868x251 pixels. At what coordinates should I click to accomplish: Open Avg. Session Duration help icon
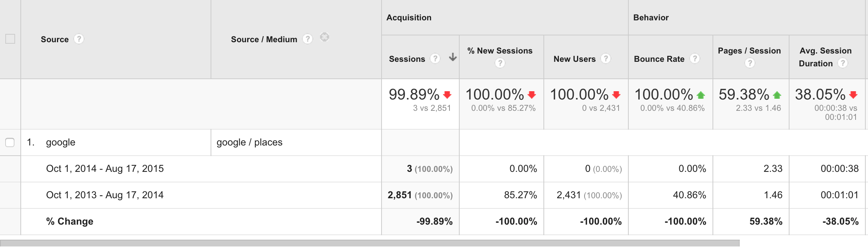[842, 63]
